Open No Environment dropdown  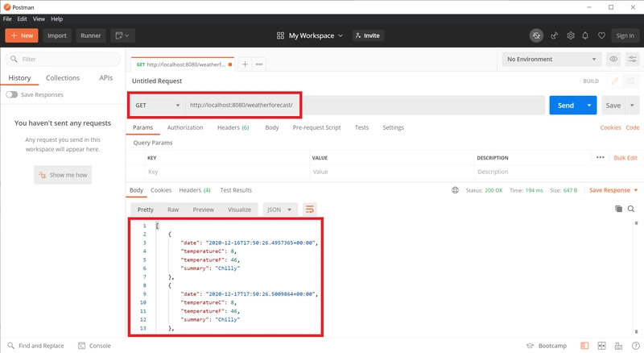tap(551, 60)
